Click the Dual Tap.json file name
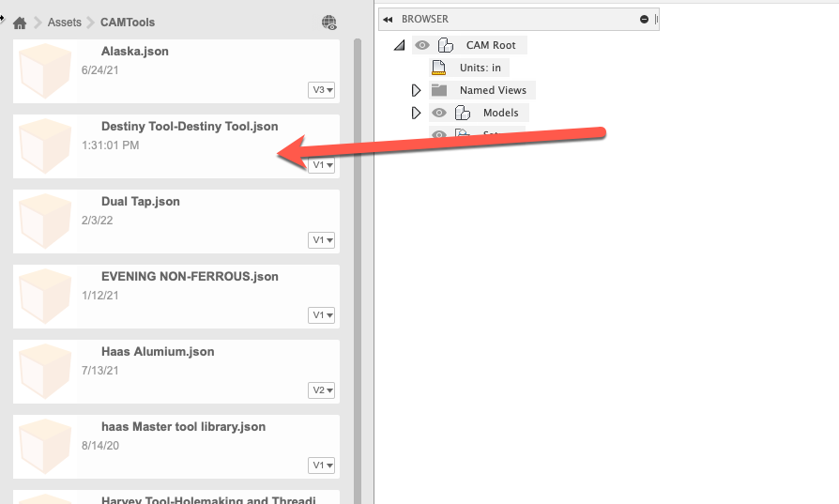839x504 pixels. pyautogui.click(x=141, y=202)
